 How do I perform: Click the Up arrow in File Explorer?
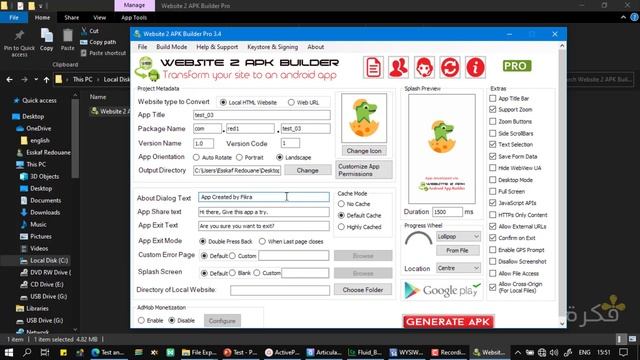(47, 80)
